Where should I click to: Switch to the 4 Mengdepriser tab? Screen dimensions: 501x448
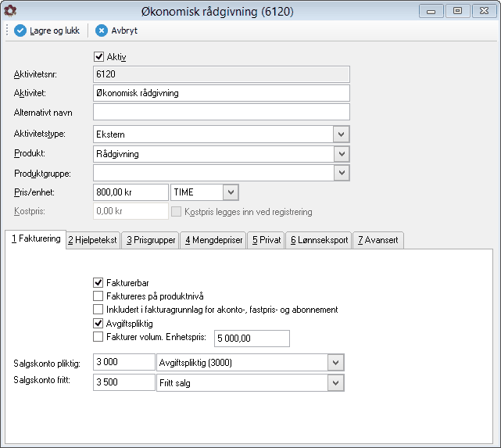tap(213, 240)
